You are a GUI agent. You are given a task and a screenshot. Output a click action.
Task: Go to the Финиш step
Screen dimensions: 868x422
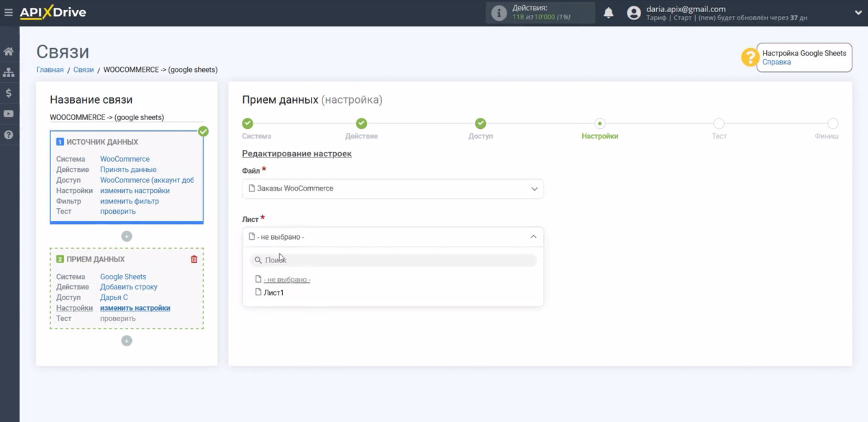(x=833, y=124)
